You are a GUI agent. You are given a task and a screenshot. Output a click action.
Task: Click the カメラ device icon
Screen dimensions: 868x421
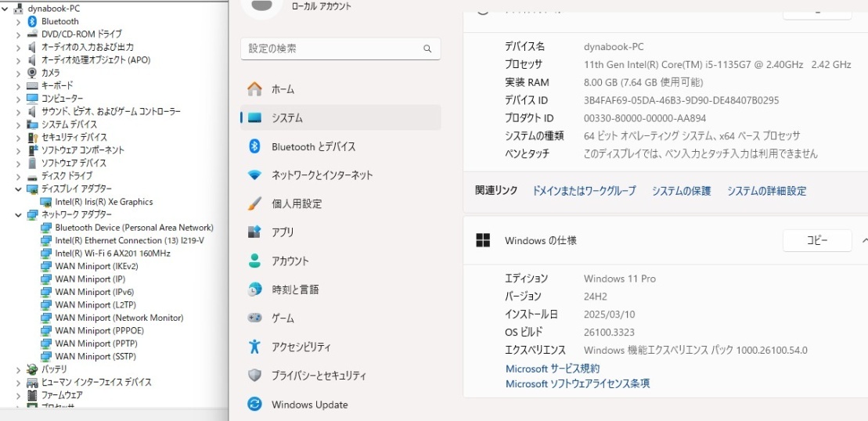(x=33, y=73)
